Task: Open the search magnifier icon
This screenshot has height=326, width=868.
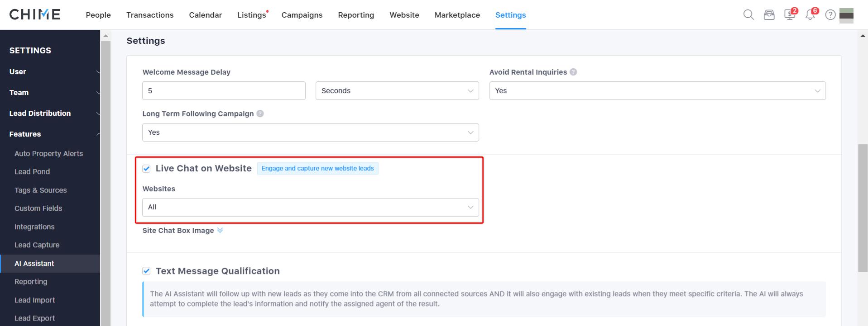Action: pos(748,15)
